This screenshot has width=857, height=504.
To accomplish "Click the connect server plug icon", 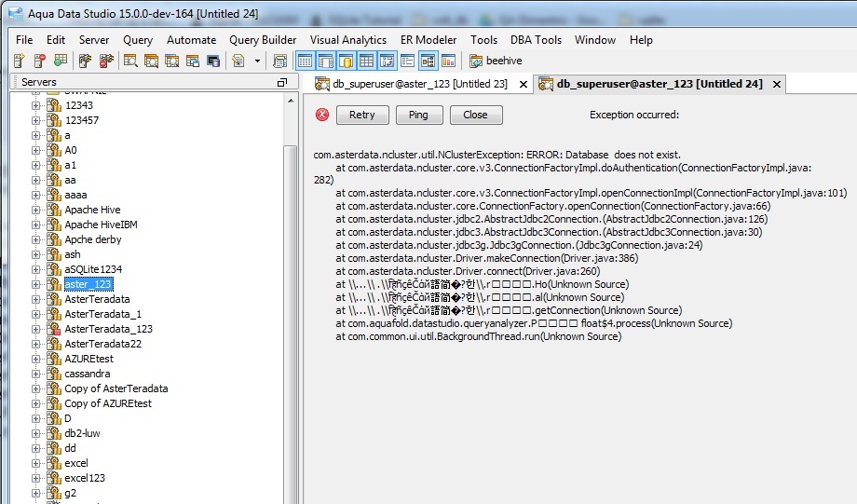I will [x=85, y=61].
